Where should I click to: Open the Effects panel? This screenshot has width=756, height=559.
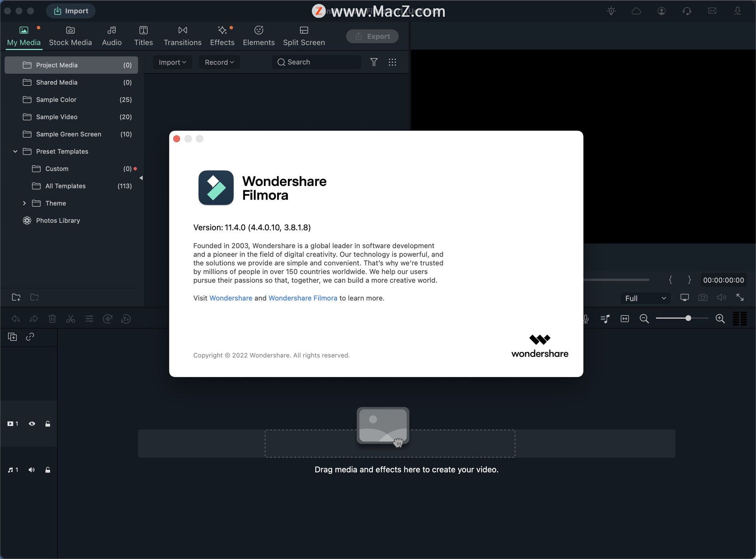(222, 35)
